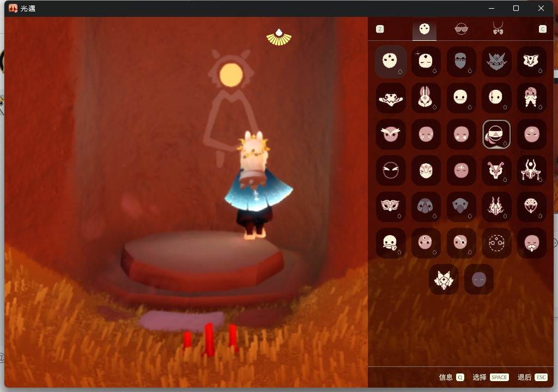Pick the pink mask with forehead diamond

coord(426,243)
